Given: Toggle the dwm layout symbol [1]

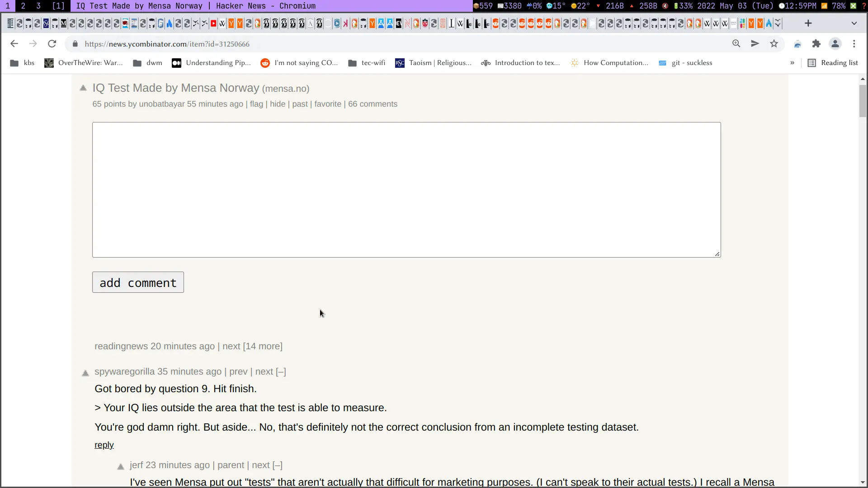Looking at the screenshot, I should [58, 6].
